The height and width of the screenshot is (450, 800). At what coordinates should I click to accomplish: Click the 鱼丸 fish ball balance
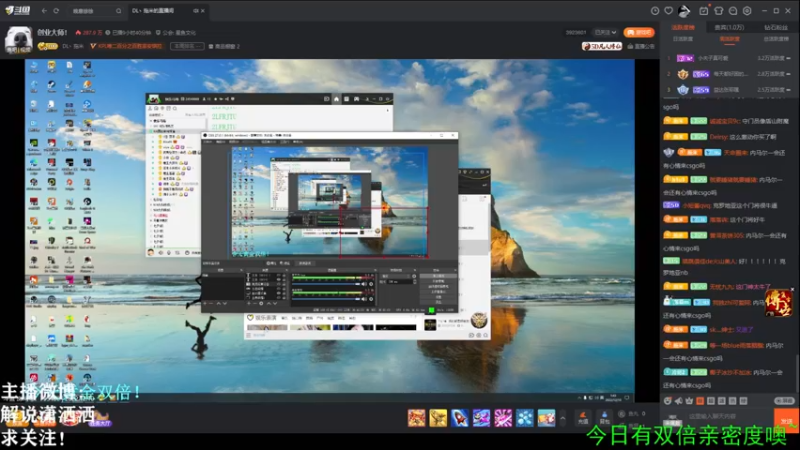click(633, 414)
